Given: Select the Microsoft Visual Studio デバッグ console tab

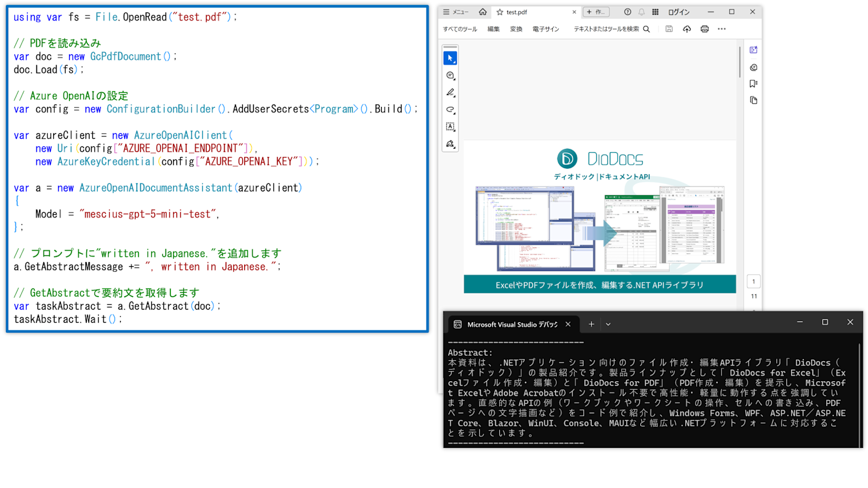Looking at the screenshot, I should click(513, 324).
